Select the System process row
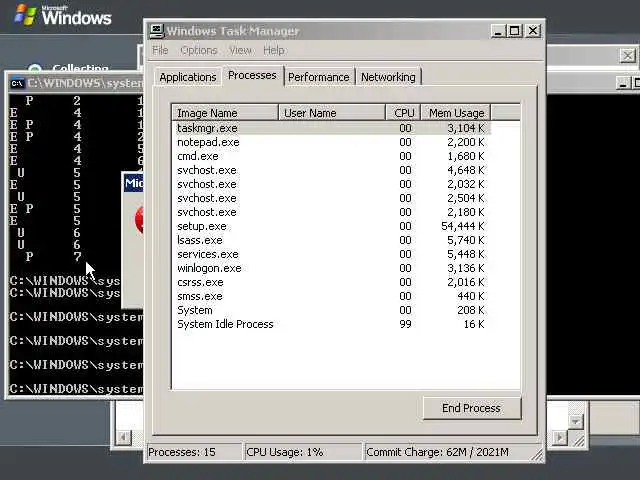This screenshot has height=480, width=640. 331,310
